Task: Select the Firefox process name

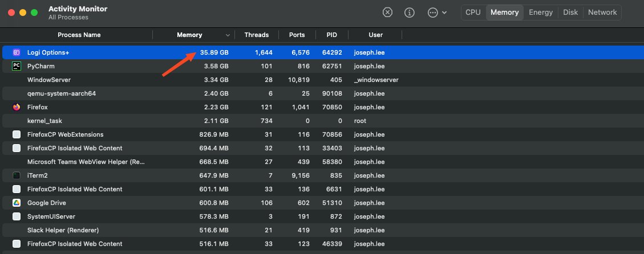Action: [38, 107]
